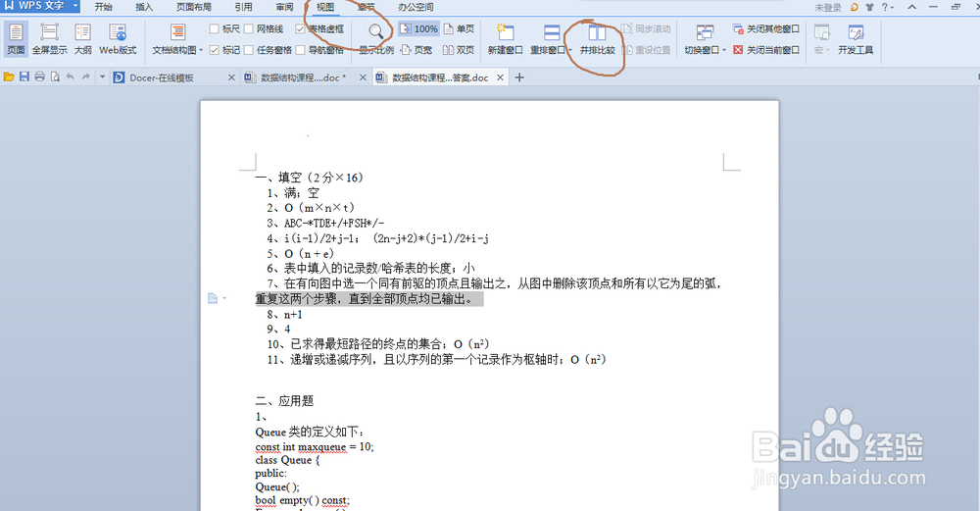Click the print icon

coord(40,77)
